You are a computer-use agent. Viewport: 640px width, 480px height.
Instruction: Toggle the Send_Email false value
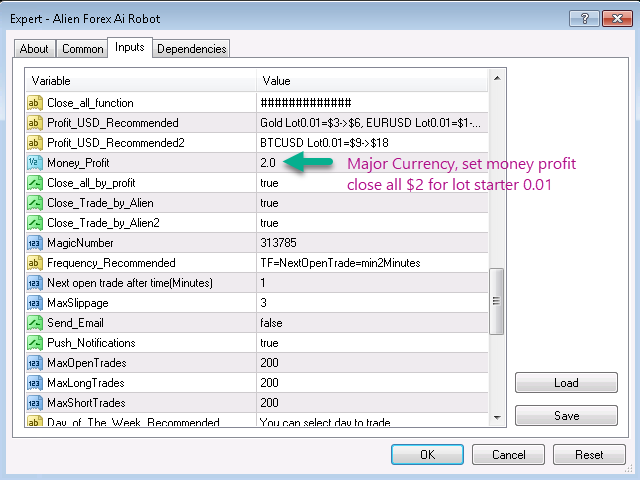pyautogui.click(x=271, y=323)
